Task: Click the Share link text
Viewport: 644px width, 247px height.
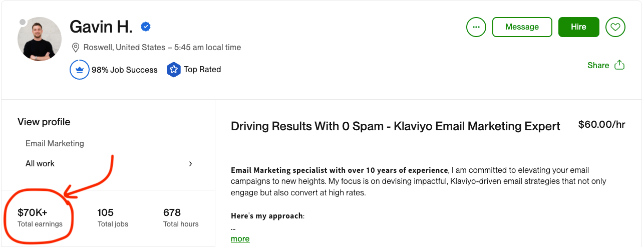Action: [598, 65]
